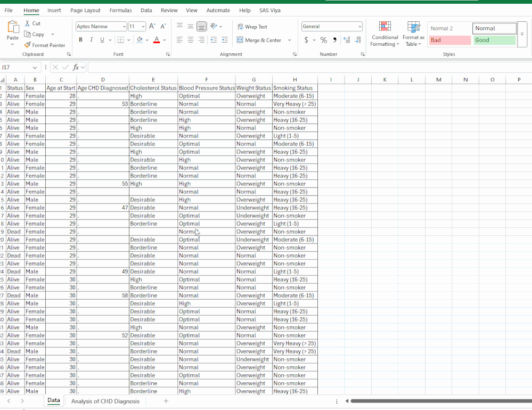Viewport: 532px width, 410px height.
Task: Apply borders with the Borders icon
Action: pos(120,40)
